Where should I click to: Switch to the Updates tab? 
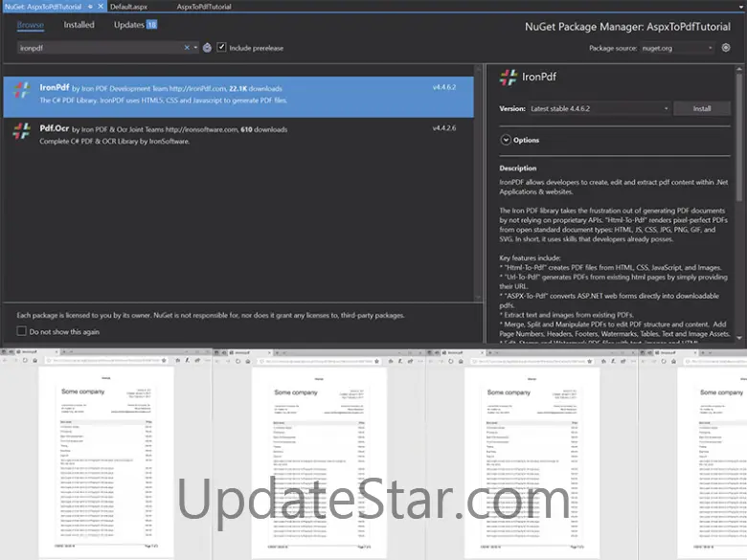click(128, 25)
